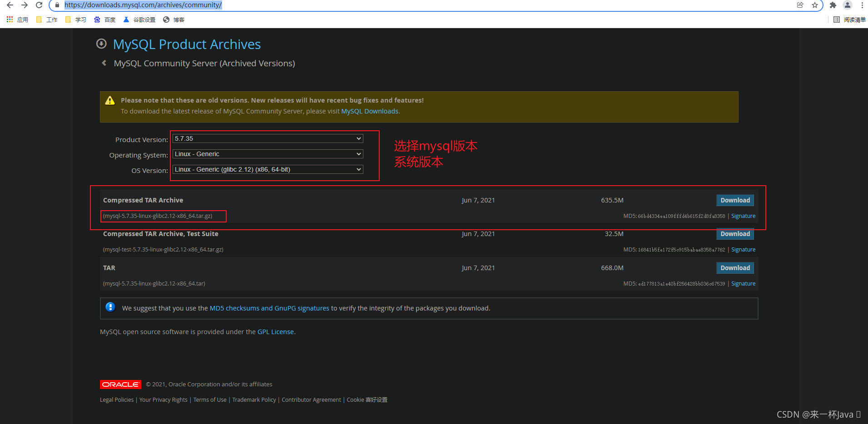Open the 博客 bookmark

tap(174, 20)
